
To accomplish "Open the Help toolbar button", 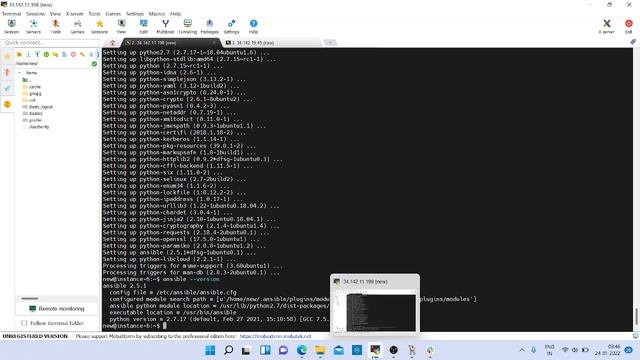I will (x=253, y=27).
